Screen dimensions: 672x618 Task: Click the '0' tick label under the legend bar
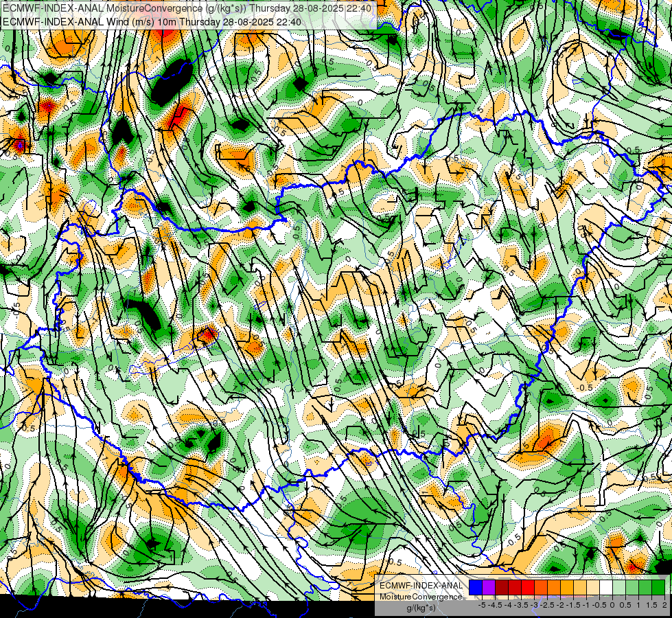pos(612,605)
